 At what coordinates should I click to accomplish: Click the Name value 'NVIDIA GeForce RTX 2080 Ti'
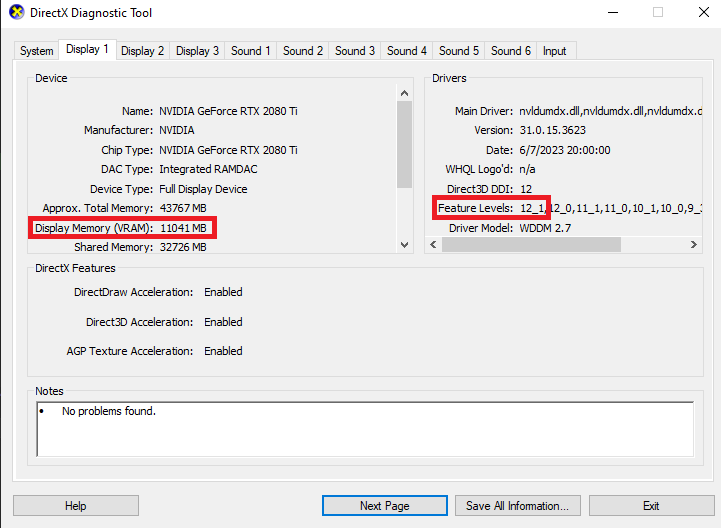point(229,111)
